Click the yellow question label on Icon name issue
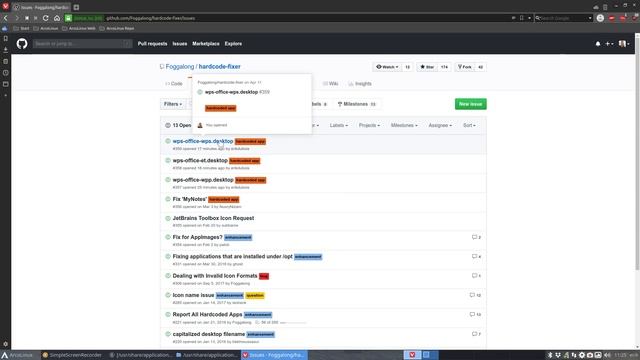 point(255,296)
